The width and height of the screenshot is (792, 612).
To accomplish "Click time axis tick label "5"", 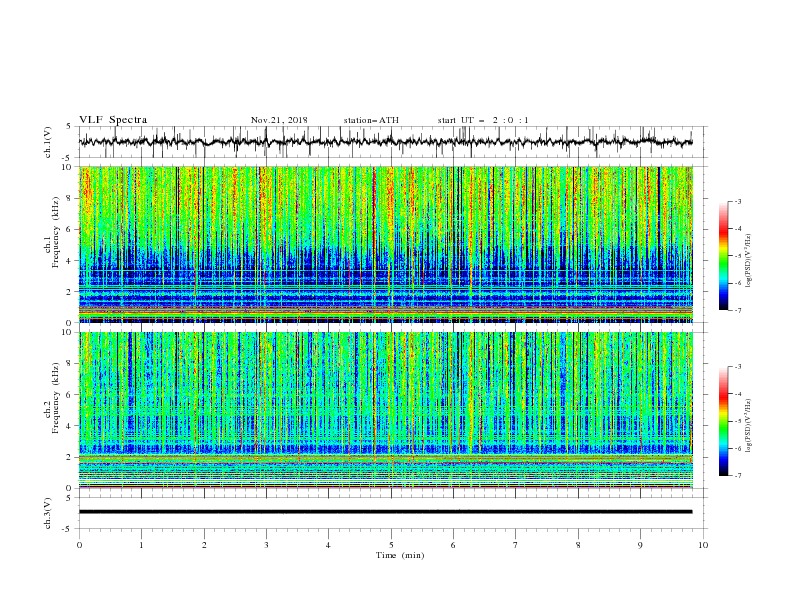I will (x=391, y=545).
